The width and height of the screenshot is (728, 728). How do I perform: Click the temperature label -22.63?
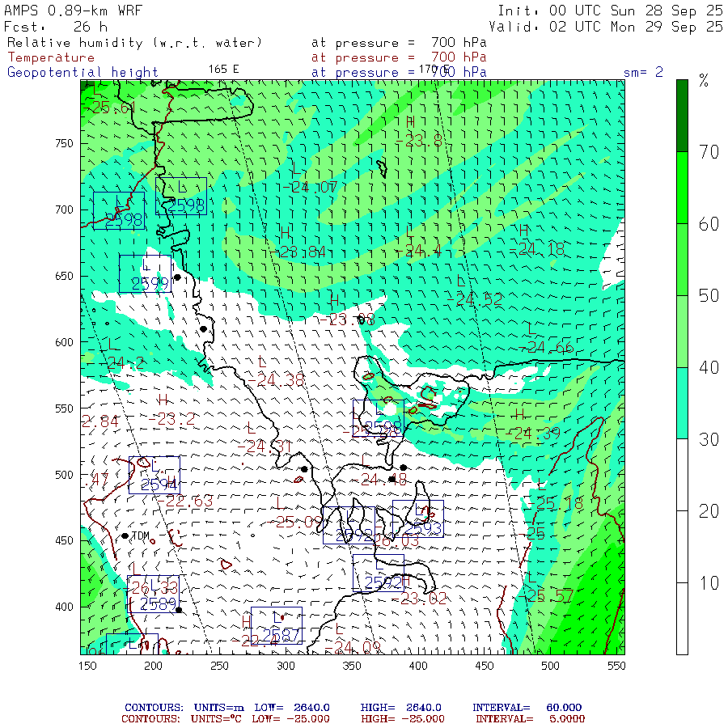click(184, 501)
